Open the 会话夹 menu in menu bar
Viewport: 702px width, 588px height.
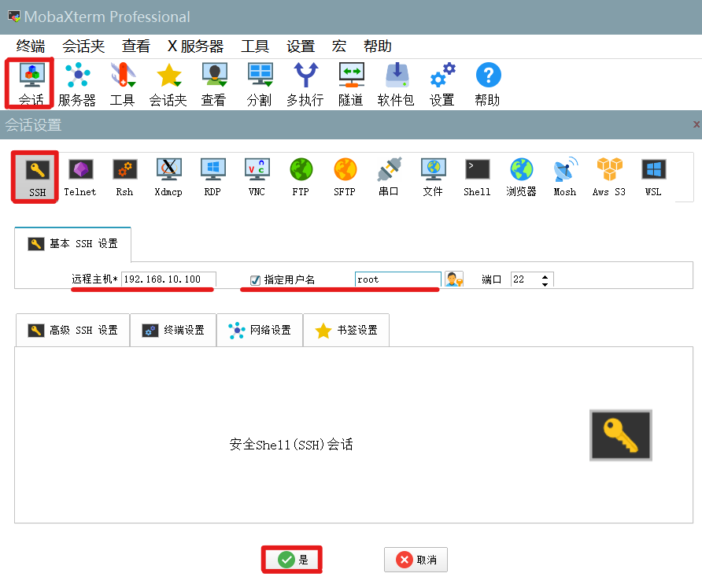[x=83, y=46]
